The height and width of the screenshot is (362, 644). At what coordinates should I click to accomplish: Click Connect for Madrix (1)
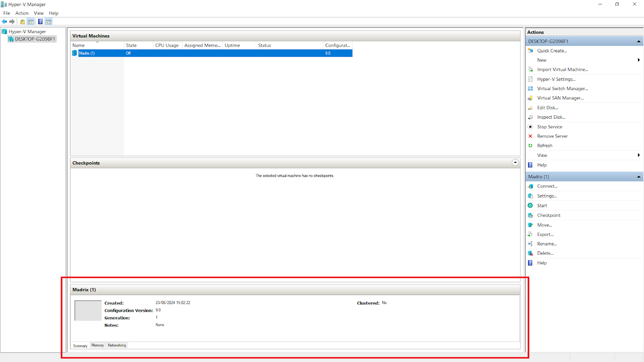[547, 186]
